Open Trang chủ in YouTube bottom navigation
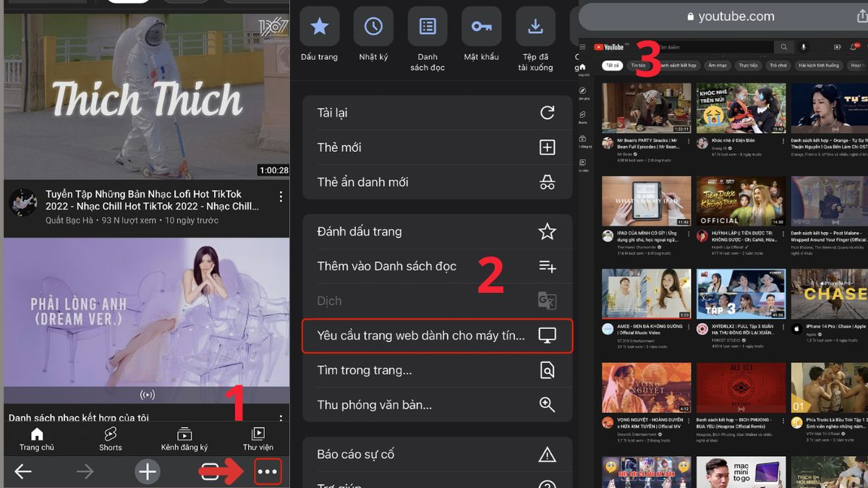This screenshot has width=868, height=488. tap(36, 439)
